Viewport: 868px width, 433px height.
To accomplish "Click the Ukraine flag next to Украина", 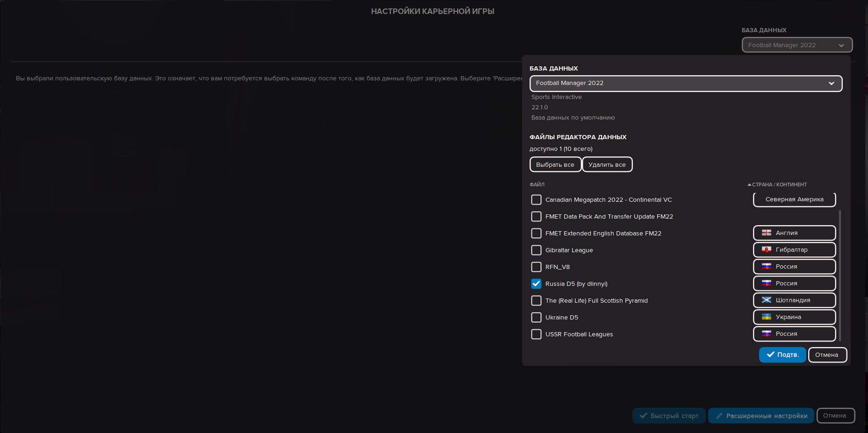I will point(767,317).
